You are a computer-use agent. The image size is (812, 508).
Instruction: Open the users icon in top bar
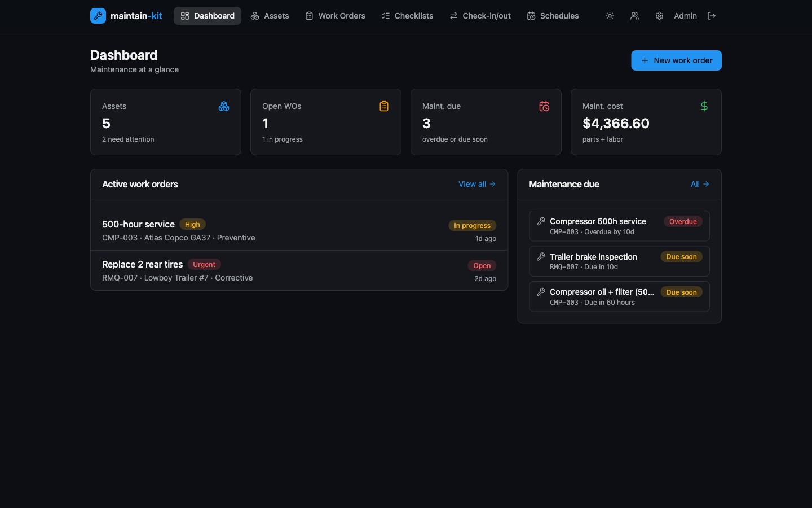(634, 16)
